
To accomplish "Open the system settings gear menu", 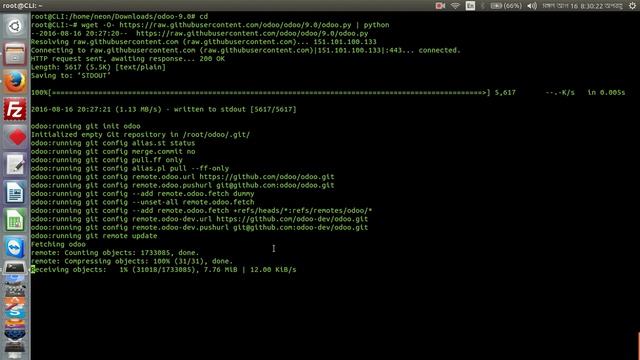I will tap(632, 6).
